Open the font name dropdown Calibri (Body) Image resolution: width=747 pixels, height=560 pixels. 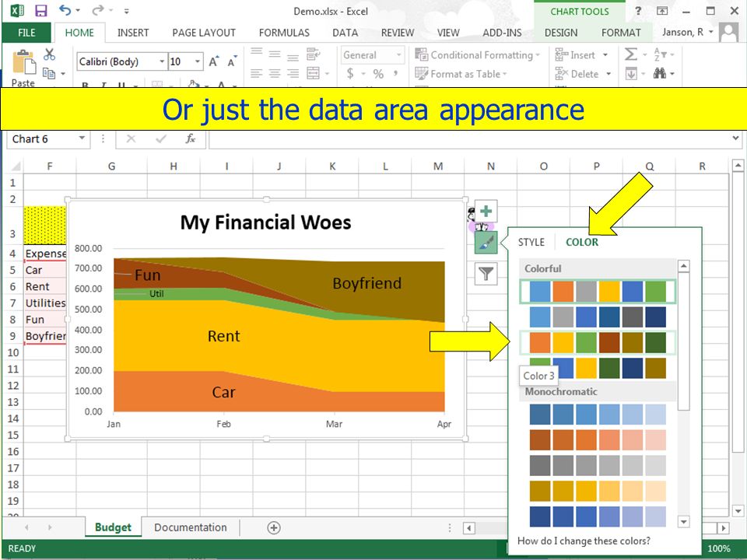162,61
